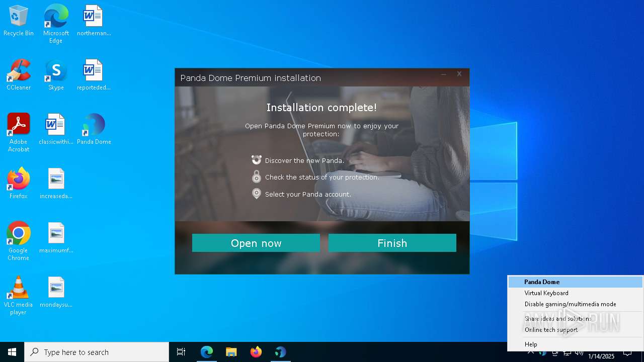Viewport: 644px width, 362px height.
Task: Click the Panda account location-pin icon
Action: (257, 194)
